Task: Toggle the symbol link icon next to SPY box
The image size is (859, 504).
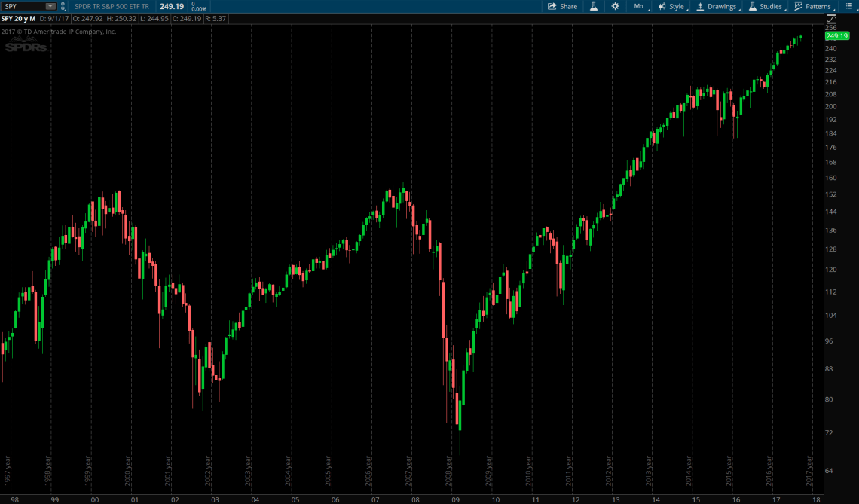Action: [x=63, y=6]
